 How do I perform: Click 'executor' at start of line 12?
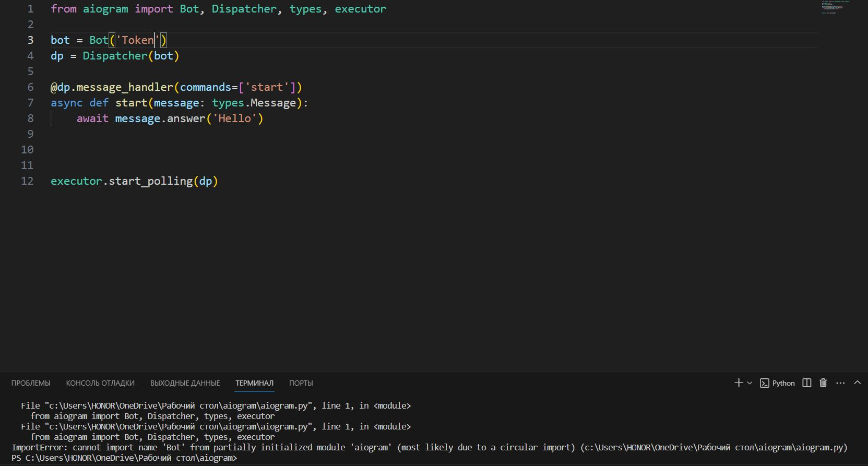pos(76,181)
